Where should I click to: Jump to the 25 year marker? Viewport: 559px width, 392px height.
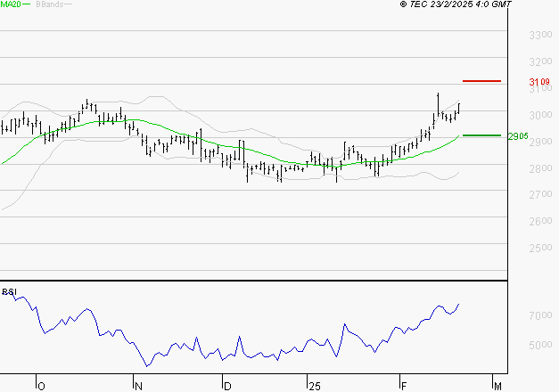click(313, 386)
